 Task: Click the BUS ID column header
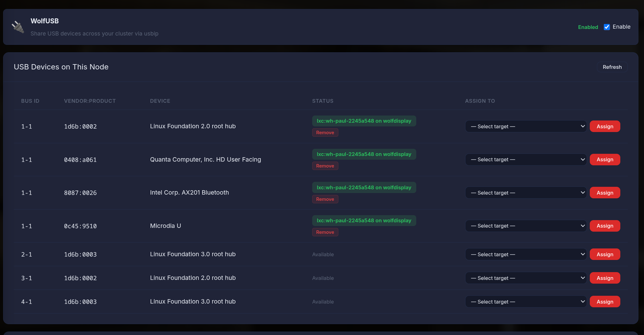(x=30, y=101)
